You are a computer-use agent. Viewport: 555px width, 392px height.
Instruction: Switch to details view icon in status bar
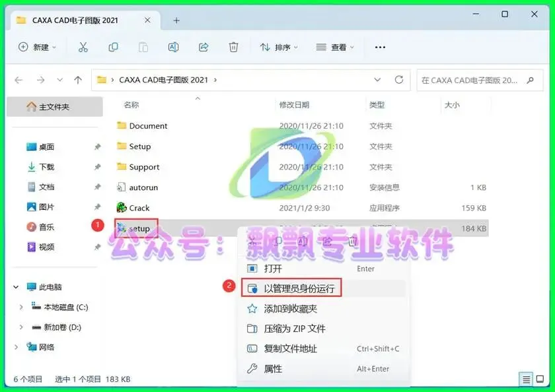coord(526,379)
